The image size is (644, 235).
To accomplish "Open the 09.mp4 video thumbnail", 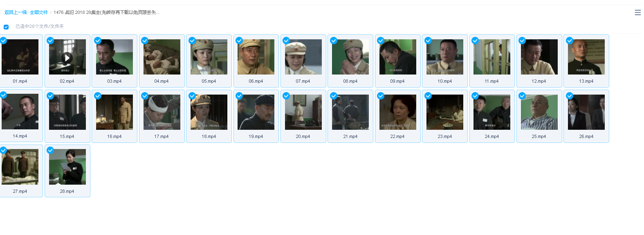I will pos(398,57).
